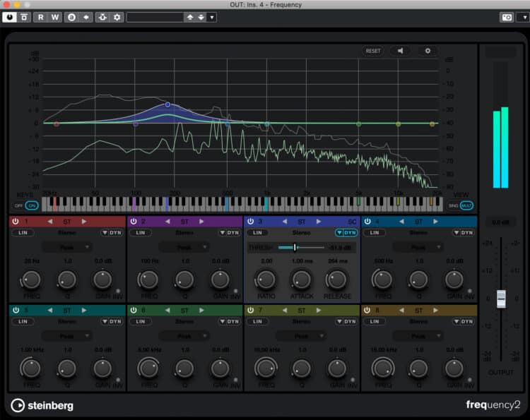Image resolution: width=530 pixels, height=420 pixels.
Task: Select ST channel mode on band 2 header
Action: point(184,222)
